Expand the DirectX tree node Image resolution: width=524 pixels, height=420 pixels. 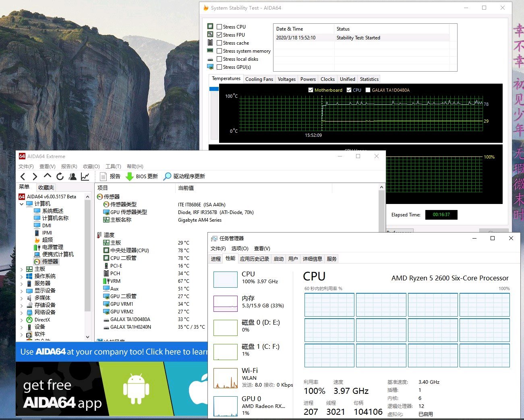point(22,320)
